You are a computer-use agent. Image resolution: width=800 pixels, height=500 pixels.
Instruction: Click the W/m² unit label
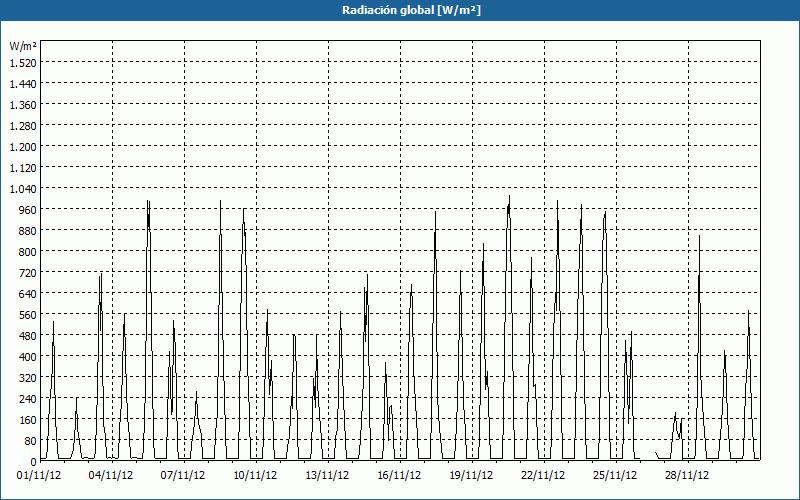point(23,46)
